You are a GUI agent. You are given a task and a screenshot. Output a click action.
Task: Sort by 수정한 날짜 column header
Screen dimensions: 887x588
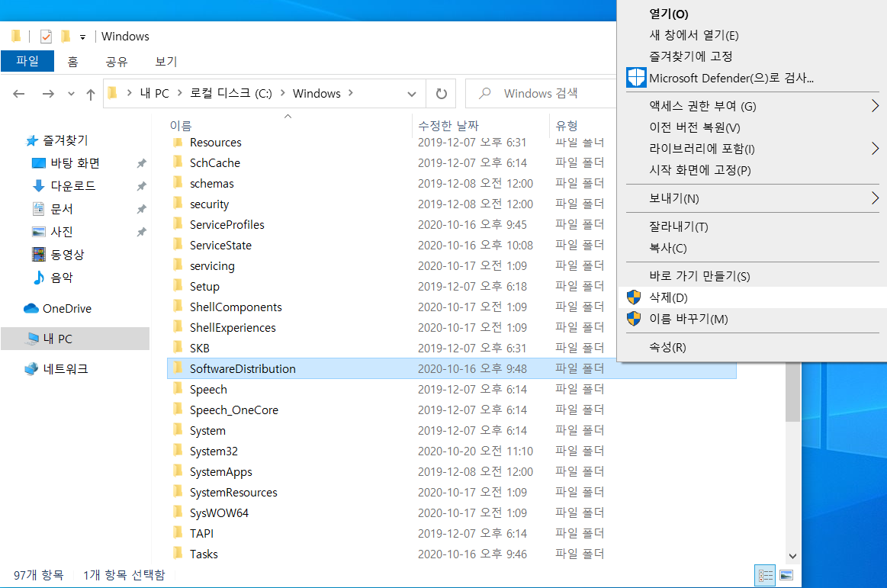pos(448,125)
